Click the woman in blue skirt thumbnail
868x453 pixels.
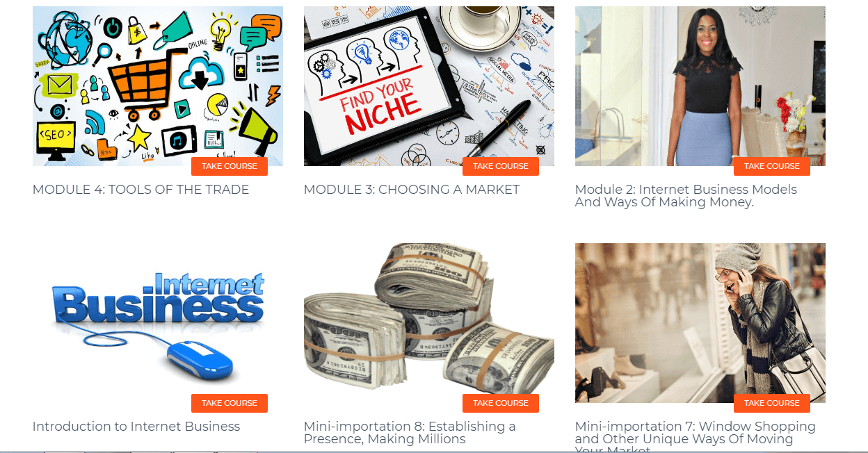tap(700, 86)
